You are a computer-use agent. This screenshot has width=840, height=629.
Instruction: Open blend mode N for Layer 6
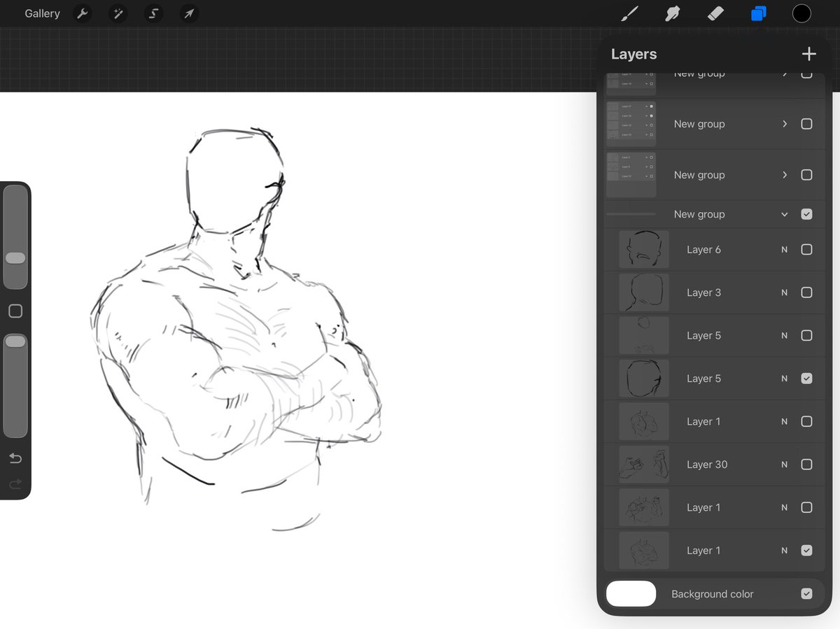click(x=785, y=249)
